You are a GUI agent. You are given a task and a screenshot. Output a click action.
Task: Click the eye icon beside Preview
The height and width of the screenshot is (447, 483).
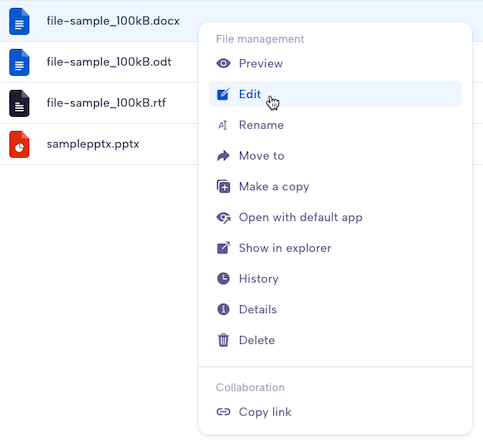pos(223,63)
